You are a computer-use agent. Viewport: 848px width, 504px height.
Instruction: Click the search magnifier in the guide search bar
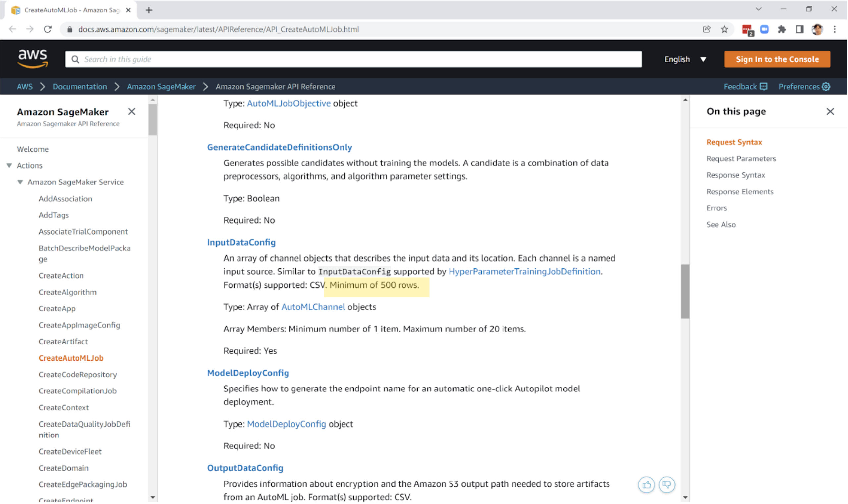pyautogui.click(x=76, y=59)
